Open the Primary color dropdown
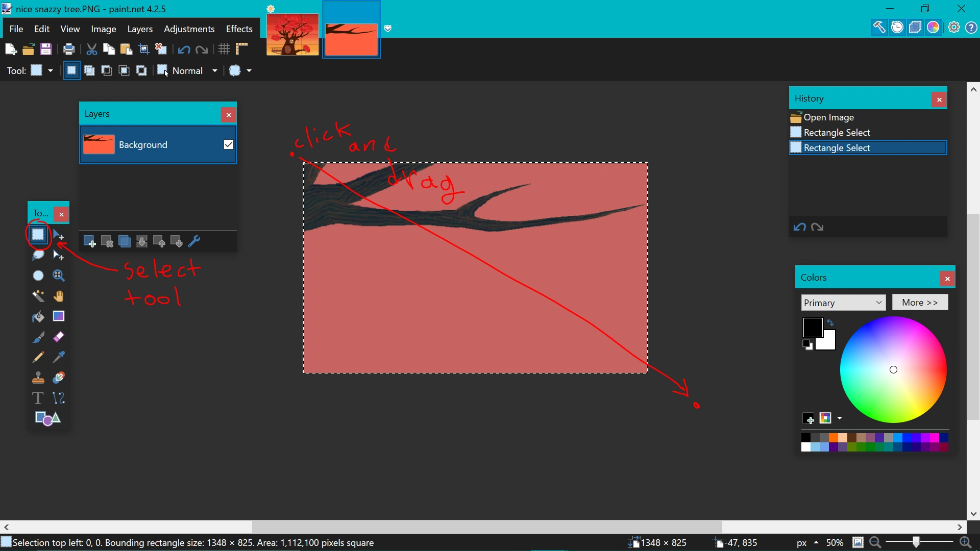Image resolution: width=980 pixels, height=551 pixels. 843,303
